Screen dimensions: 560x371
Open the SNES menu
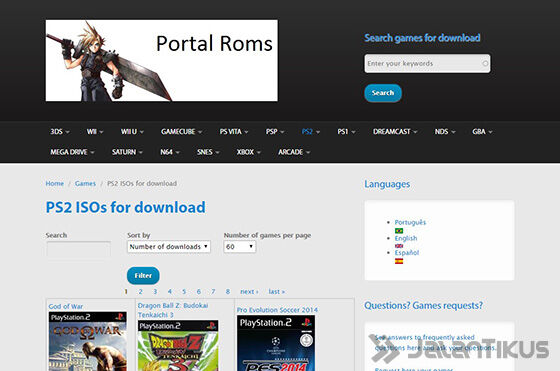pyautogui.click(x=208, y=152)
